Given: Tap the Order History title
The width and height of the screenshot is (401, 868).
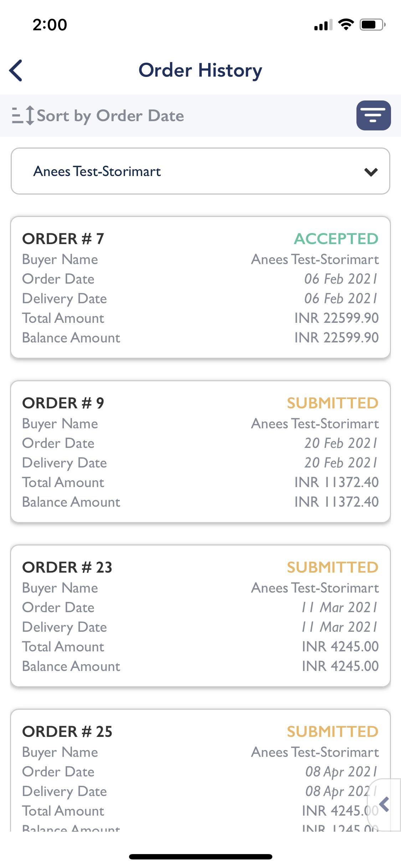Looking at the screenshot, I should click(x=200, y=70).
